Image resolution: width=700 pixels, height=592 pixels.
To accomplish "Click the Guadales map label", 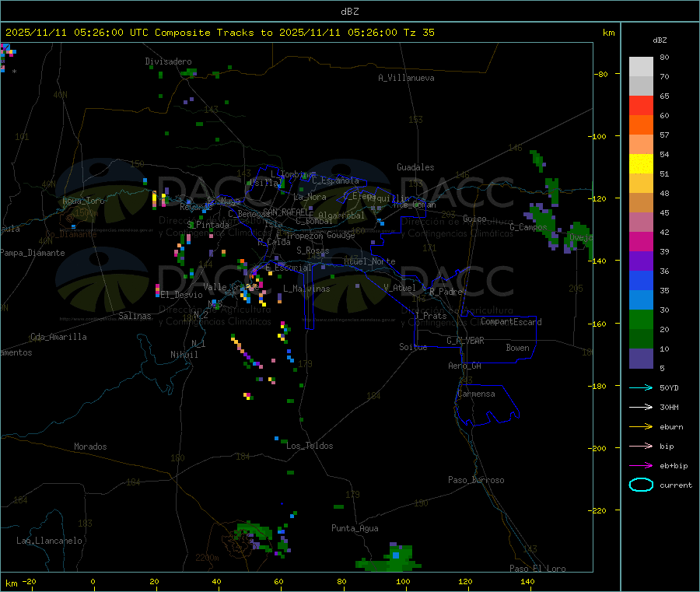I will point(415,167).
